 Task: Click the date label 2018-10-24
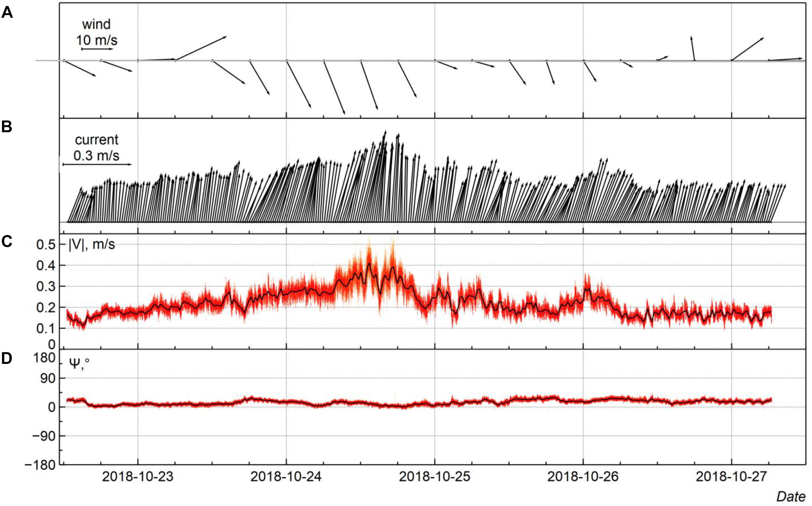pos(286,476)
